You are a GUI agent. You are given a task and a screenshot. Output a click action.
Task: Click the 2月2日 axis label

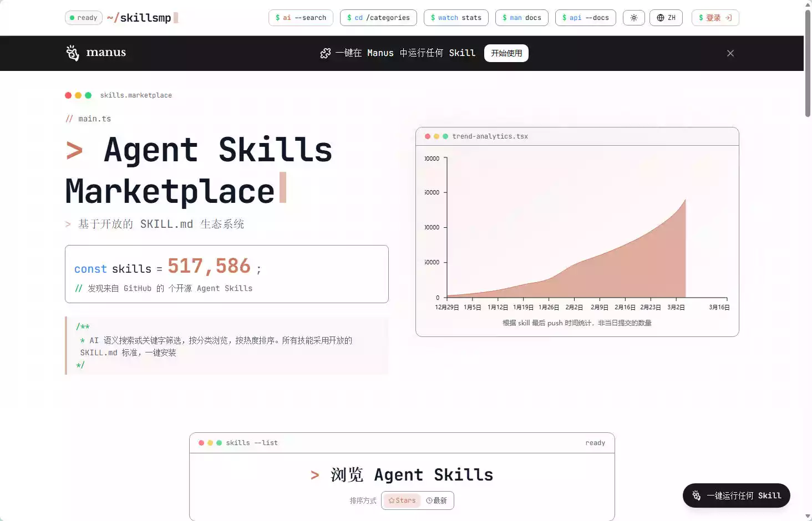pyautogui.click(x=574, y=307)
